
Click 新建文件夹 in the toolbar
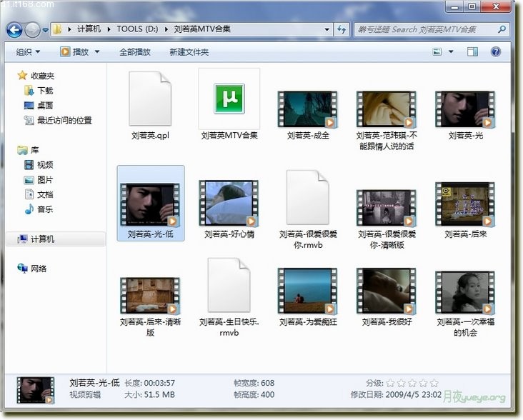pyautogui.click(x=189, y=52)
